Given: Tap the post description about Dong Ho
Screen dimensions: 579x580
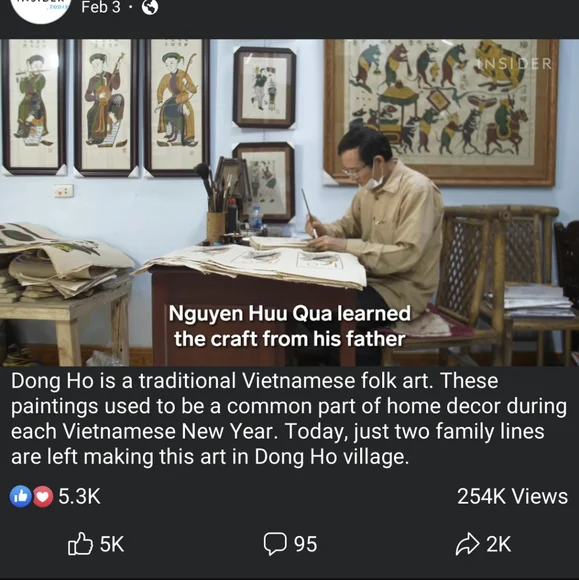Looking at the screenshot, I should [x=289, y=419].
